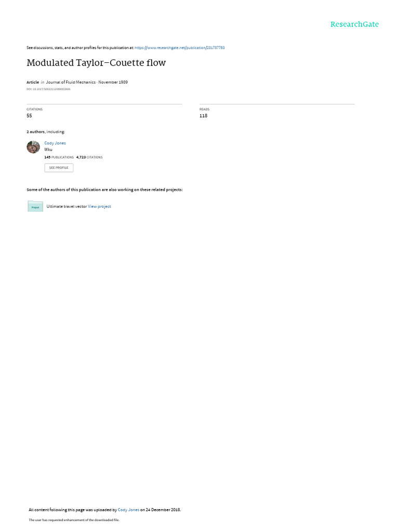The image size is (399, 532).
Task: Click the ResearchGate logo
Action: tap(354, 24)
